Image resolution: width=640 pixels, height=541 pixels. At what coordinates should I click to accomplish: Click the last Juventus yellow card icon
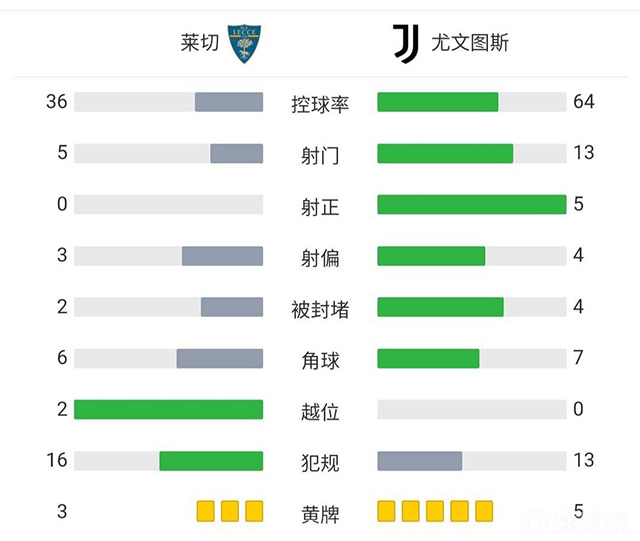pyautogui.click(x=484, y=511)
